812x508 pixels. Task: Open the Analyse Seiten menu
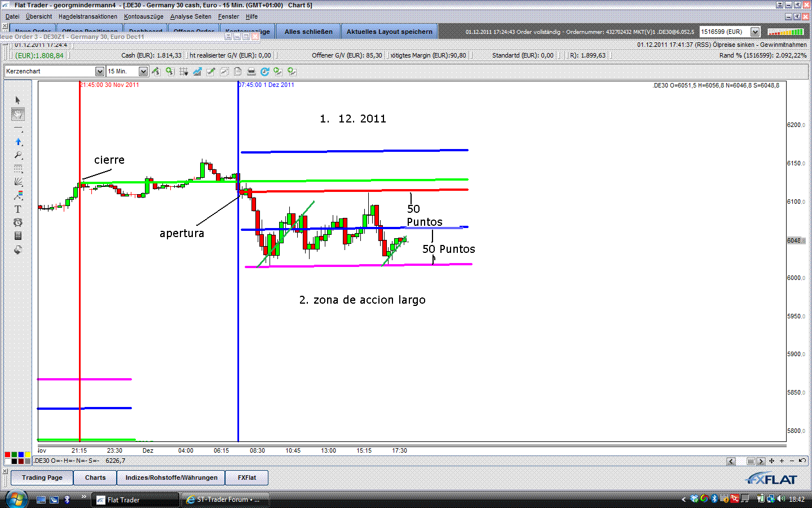191,16
